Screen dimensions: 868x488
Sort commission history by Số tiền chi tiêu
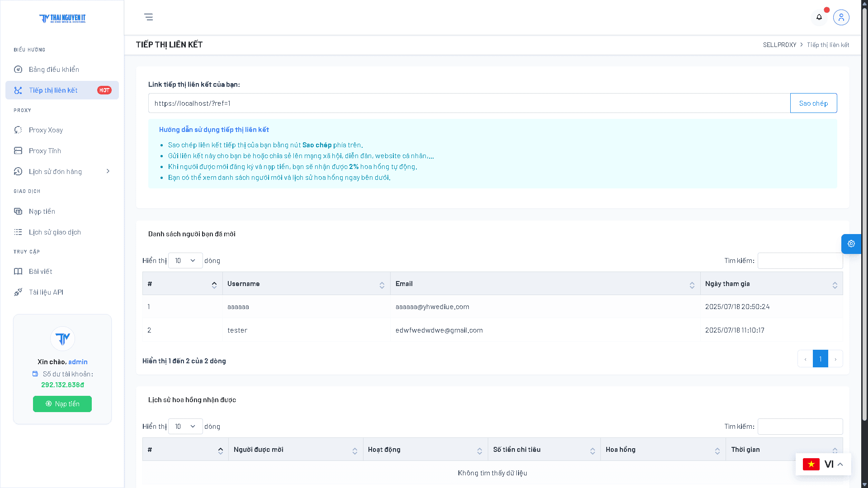(x=544, y=450)
